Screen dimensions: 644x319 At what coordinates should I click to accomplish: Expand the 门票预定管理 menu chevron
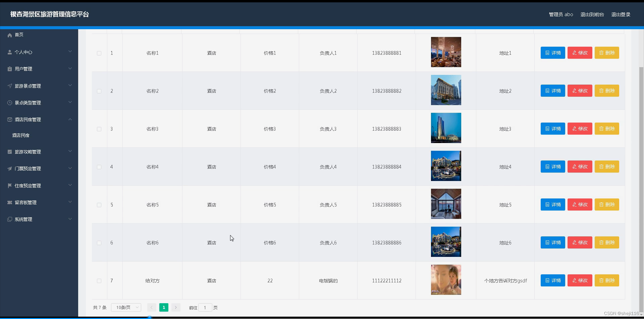pyautogui.click(x=70, y=168)
